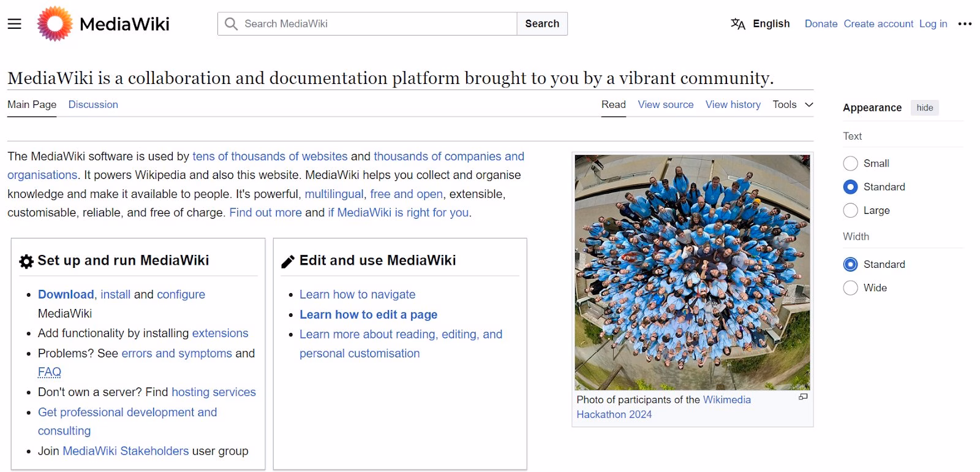Viewport: 980px width, 472px height.
Task: Click the gear icon beside Set up heading
Action: [x=26, y=262]
